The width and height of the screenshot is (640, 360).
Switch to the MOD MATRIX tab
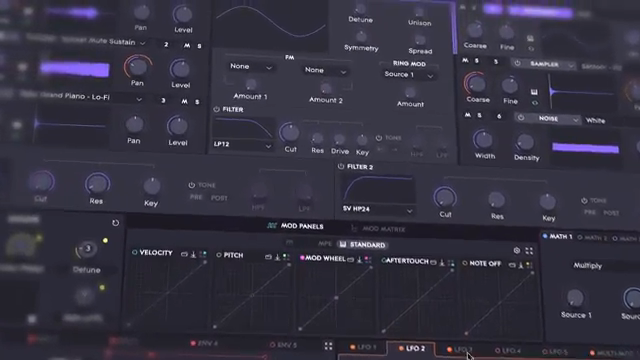(x=378, y=229)
